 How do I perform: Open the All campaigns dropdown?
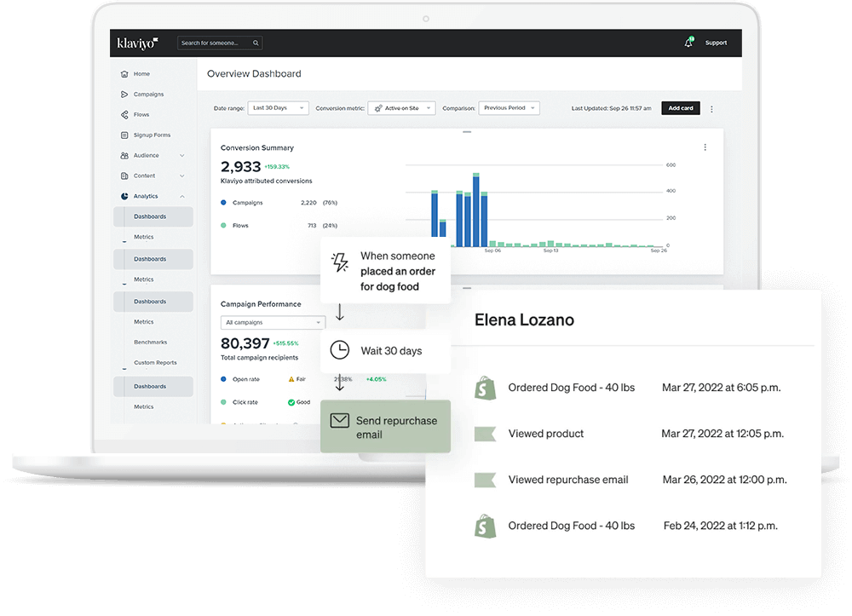pos(273,323)
